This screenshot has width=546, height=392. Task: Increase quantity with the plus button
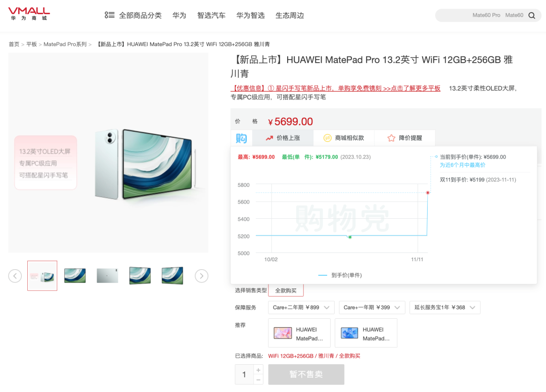(x=258, y=370)
